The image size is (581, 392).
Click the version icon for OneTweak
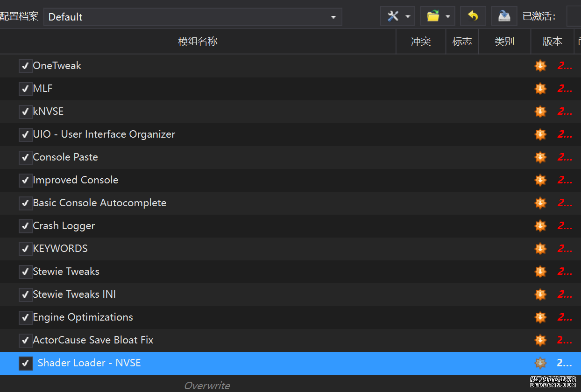point(540,66)
